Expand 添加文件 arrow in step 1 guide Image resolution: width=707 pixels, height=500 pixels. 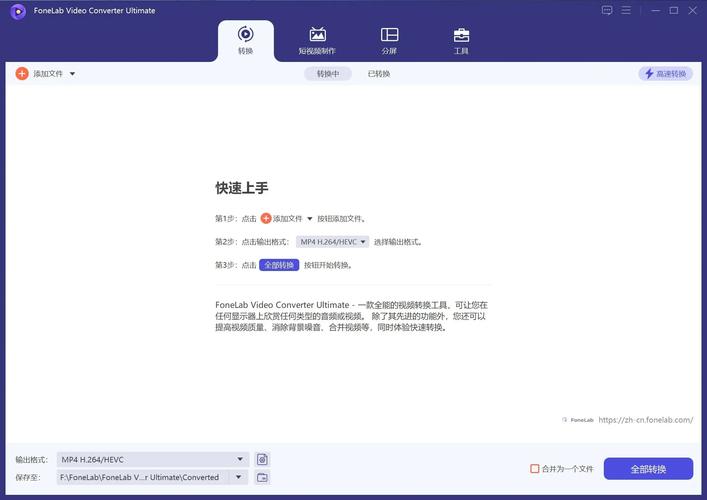tap(309, 219)
